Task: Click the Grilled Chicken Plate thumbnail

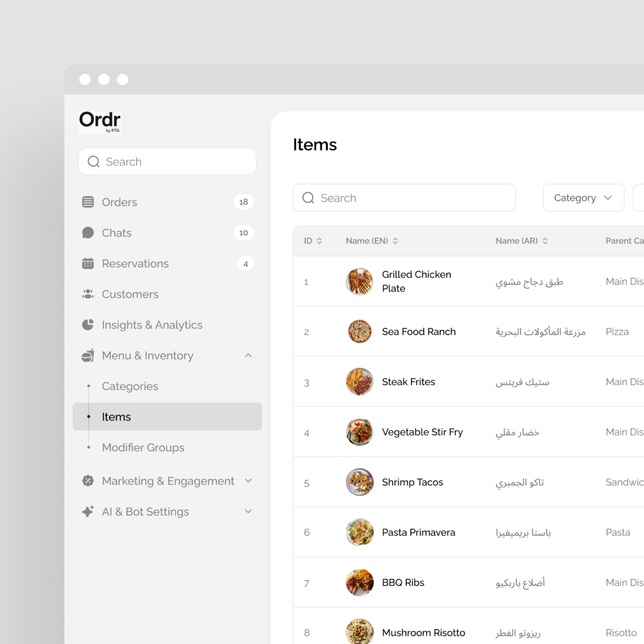Action: tap(359, 281)
